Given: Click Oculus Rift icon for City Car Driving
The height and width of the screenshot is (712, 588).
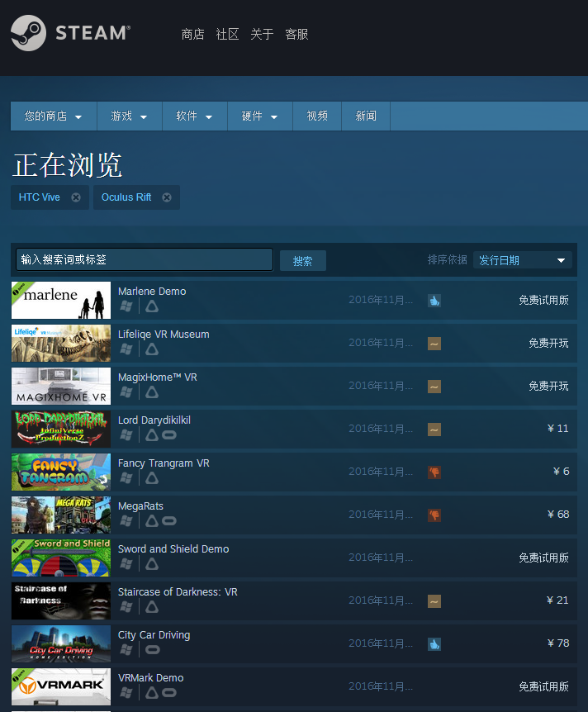Looking at the screenshot, I should pyautogui.click(x=153, y=650).
